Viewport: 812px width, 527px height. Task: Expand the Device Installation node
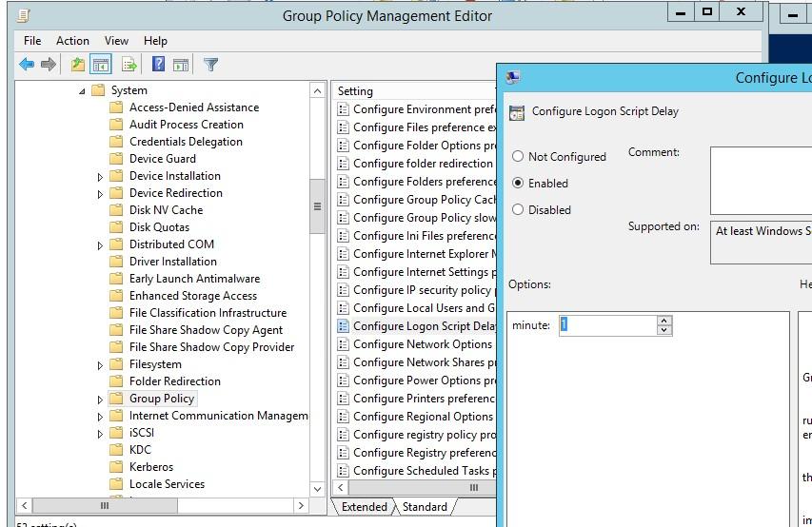point(101,177)
